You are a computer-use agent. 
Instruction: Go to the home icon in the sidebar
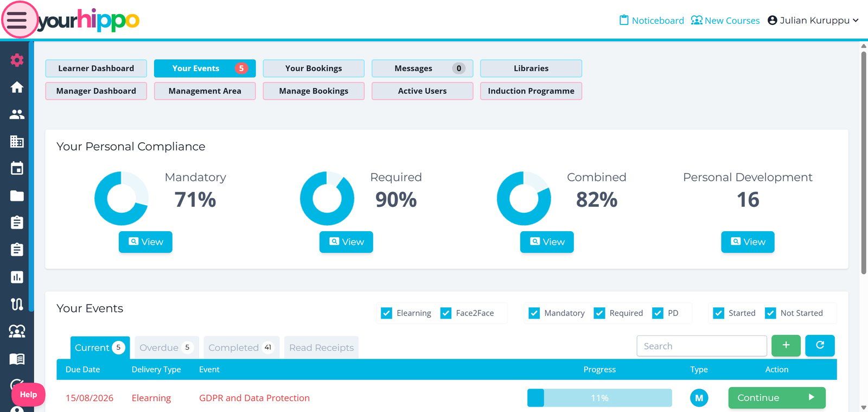pyautogui.click(x=17, y=87)
